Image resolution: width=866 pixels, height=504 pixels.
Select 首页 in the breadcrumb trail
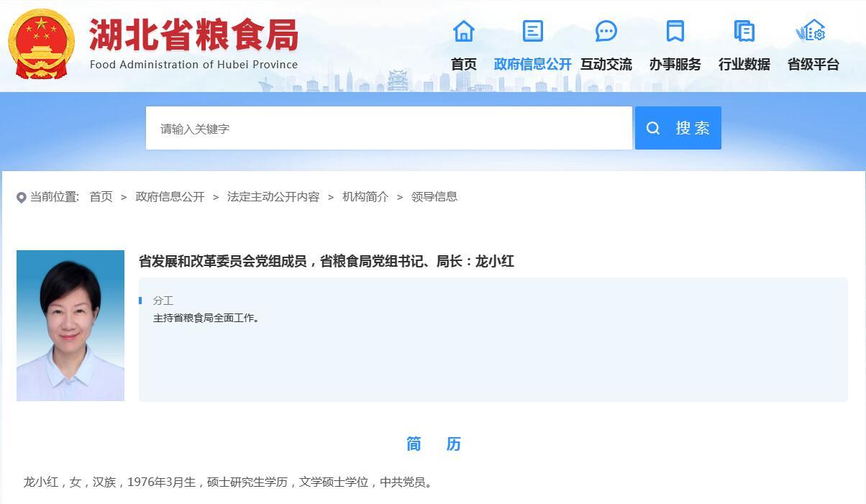coord(101,196)
